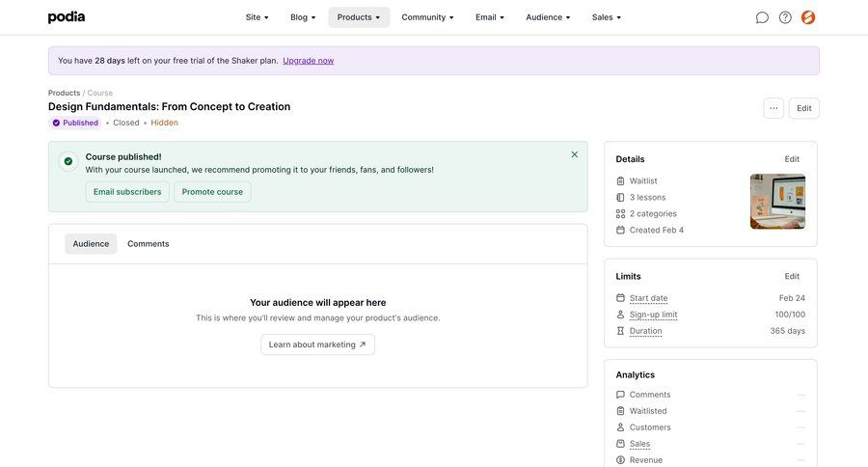Click the Duration label
Viewport: 868px width, 467px height.
[645, 331]
